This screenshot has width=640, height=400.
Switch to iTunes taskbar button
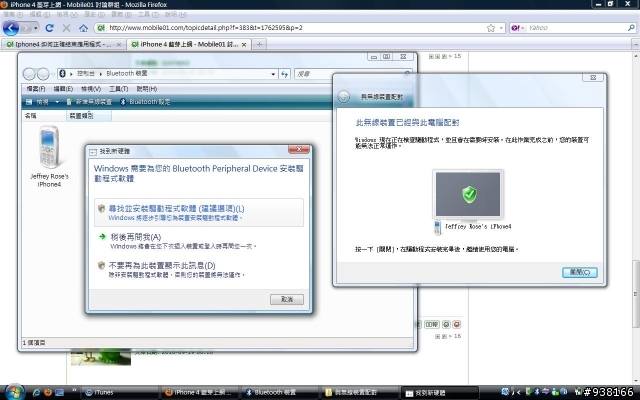[119, 392]
